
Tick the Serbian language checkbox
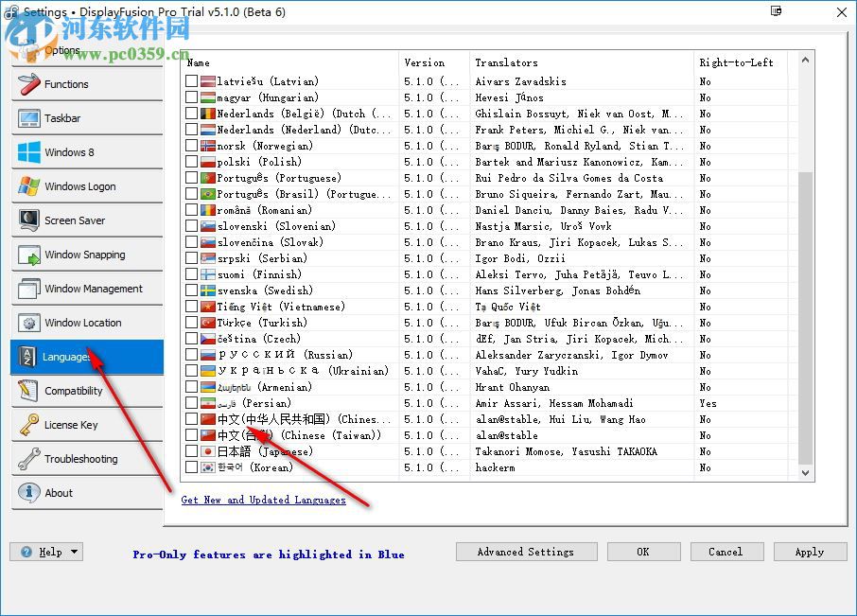pos(191,258)
